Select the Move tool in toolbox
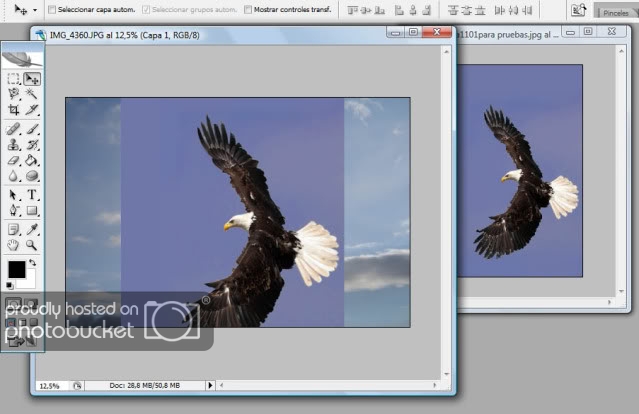639x414 pixels. click(x=32, y=78)
